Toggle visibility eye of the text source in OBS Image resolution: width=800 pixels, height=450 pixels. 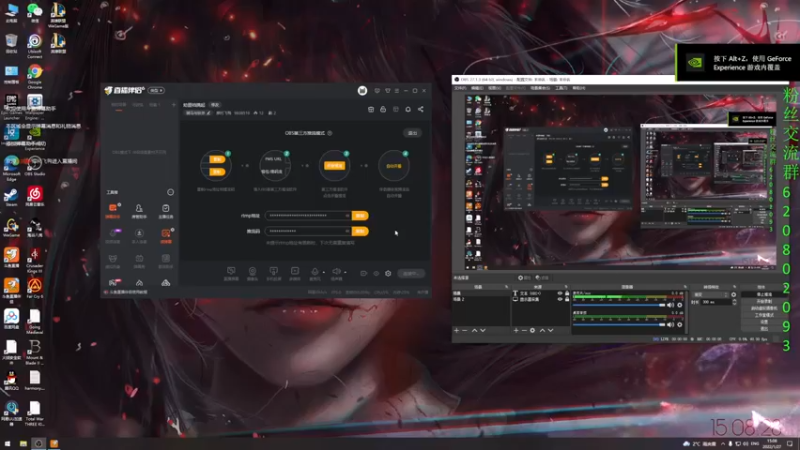560,293
